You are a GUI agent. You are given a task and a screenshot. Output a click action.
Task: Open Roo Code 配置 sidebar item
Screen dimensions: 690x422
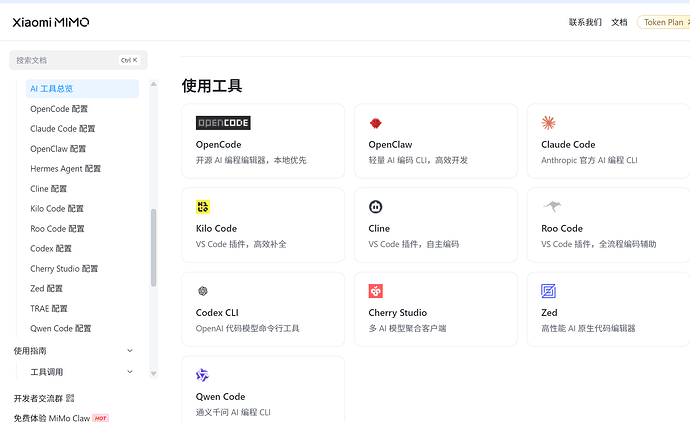[x=57, y=228]
